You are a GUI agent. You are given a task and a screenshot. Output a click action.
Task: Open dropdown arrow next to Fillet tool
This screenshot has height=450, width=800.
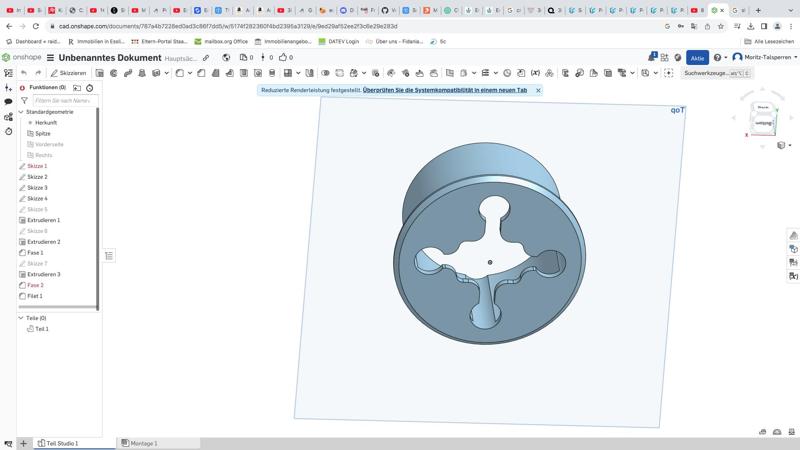click(190, 73)
